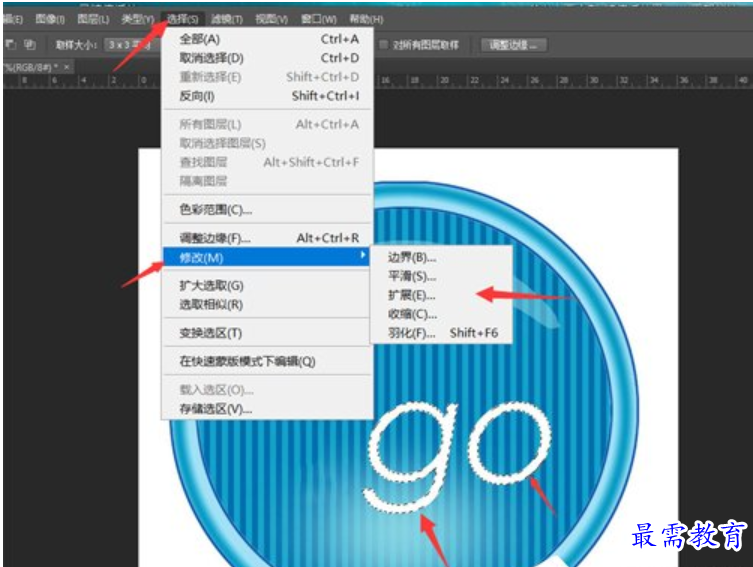
Task: Open the 类型(Y) menu
Action: tap(137, 19)
